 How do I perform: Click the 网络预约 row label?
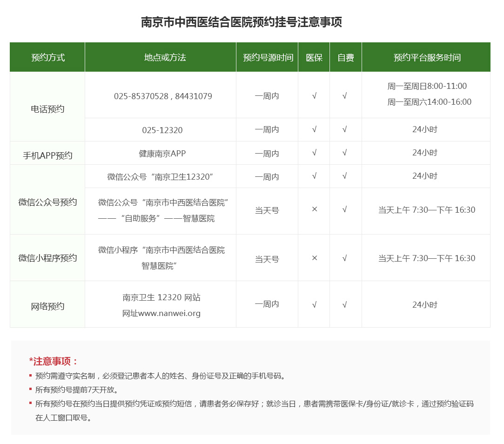coord(47,306)
